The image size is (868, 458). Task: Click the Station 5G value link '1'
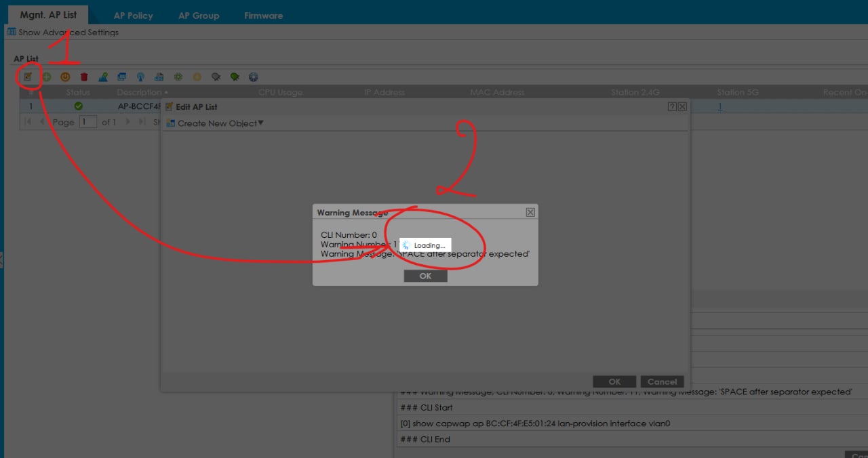pyautogui.click(x=719, y=106)
